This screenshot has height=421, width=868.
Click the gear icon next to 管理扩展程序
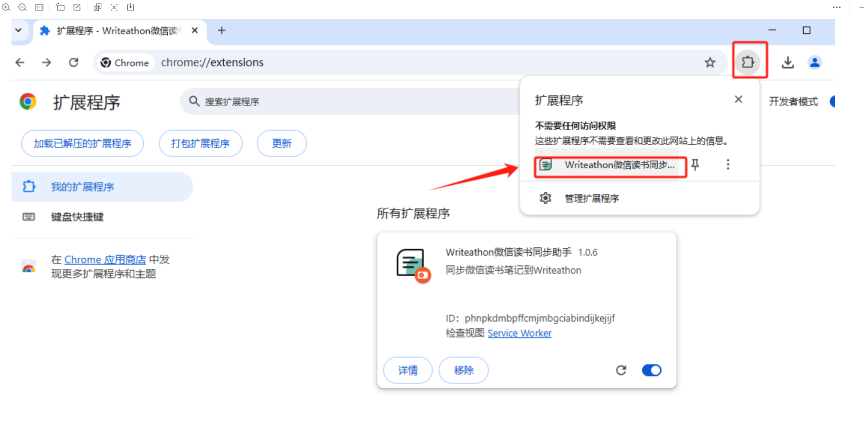click(545, 198)
